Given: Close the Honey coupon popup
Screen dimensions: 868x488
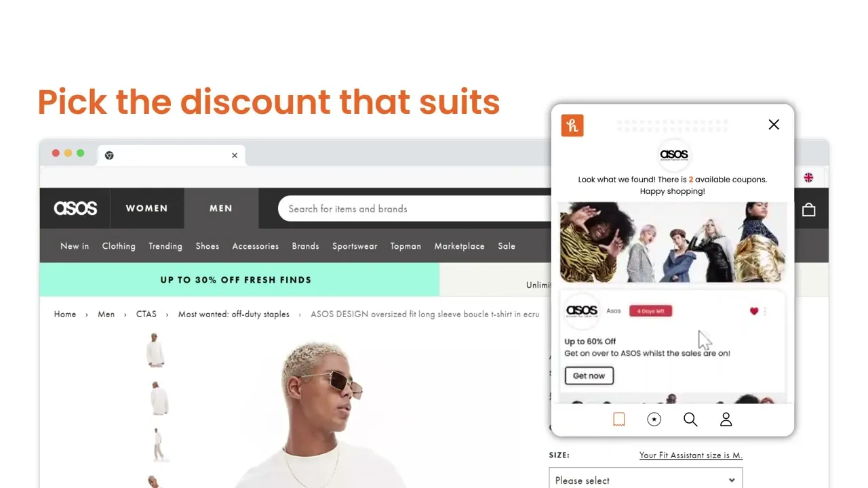Looking at the screenshot, I should (x=774, y=125).
